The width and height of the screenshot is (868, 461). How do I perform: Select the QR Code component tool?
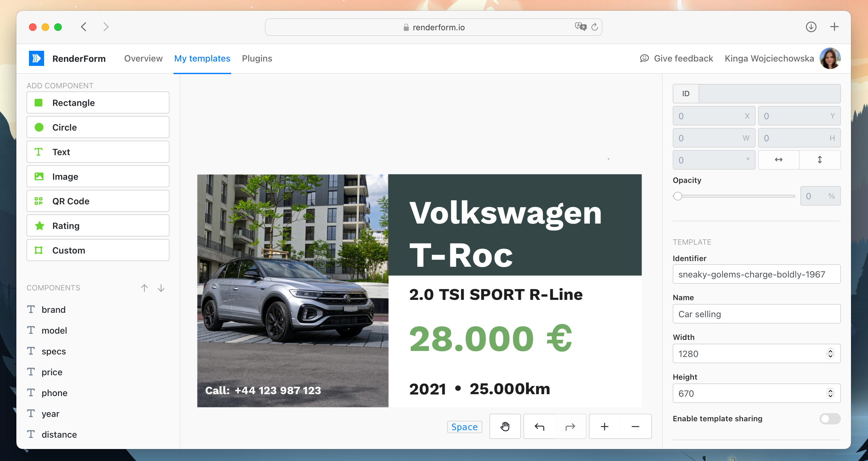[x=98, y=201]
